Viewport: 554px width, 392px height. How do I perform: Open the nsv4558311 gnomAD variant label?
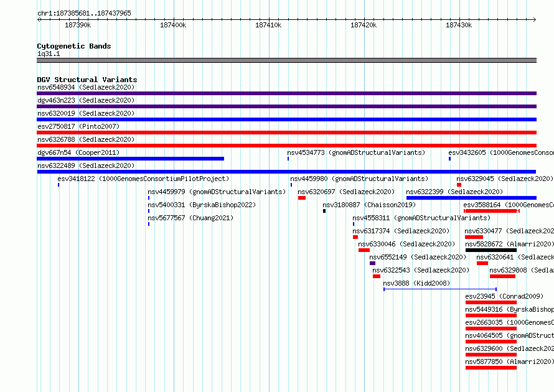421,218
